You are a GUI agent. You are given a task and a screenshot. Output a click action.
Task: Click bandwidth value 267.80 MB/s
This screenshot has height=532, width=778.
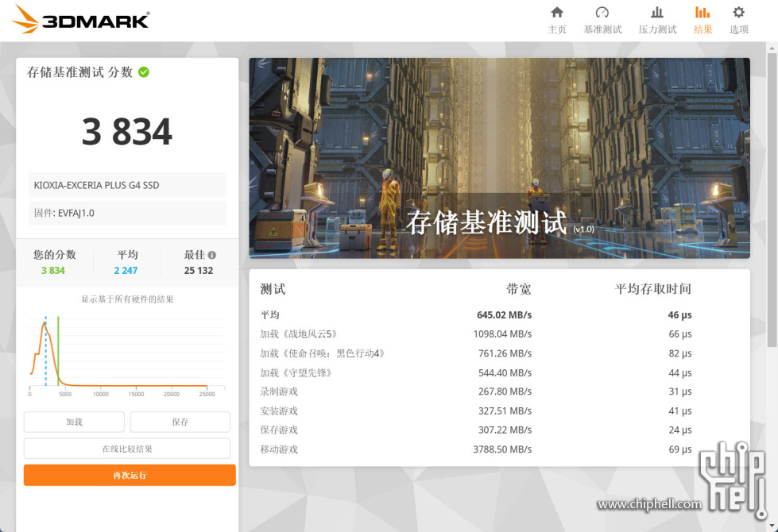click(x=505, y=391)
